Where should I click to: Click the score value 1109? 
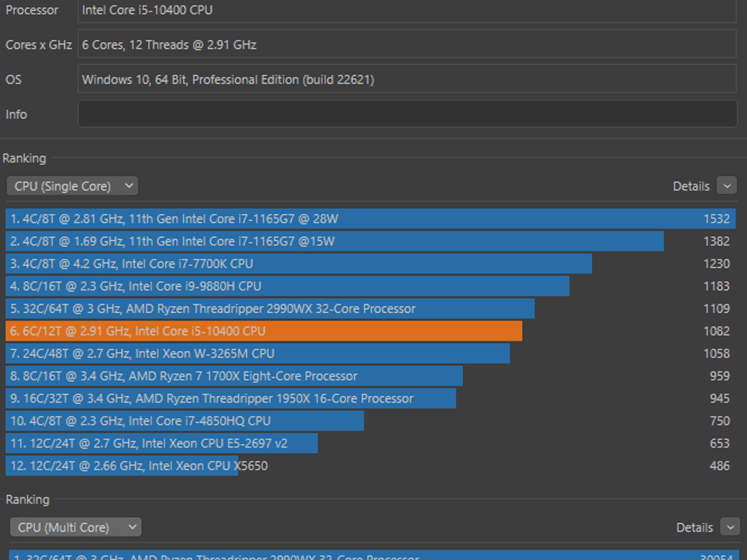click(x=716, y=308)
